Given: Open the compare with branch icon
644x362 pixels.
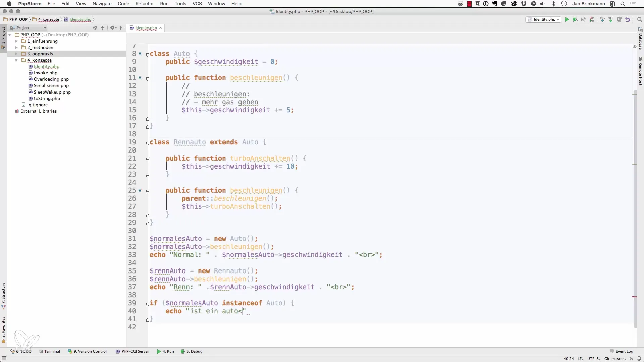Looking at the screenshot, I should [619, 19].
